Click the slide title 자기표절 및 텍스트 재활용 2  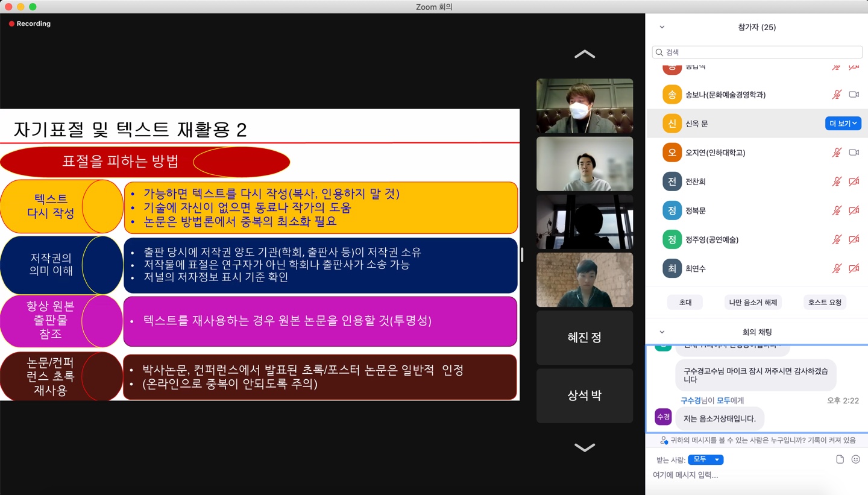(x=130, y=130)
